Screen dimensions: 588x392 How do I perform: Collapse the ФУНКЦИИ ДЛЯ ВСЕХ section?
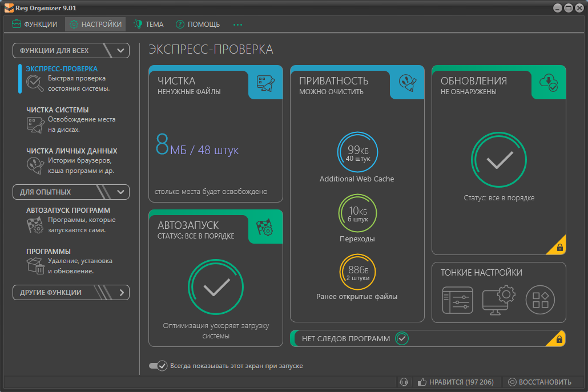(71, 51)
